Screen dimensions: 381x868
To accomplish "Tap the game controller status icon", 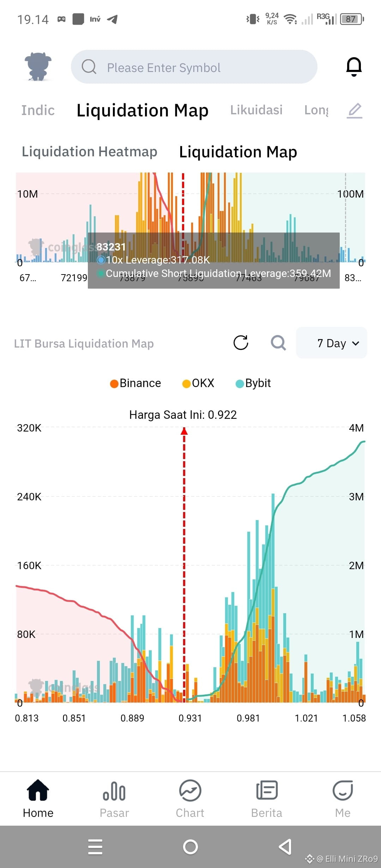I will pos(61,19).
